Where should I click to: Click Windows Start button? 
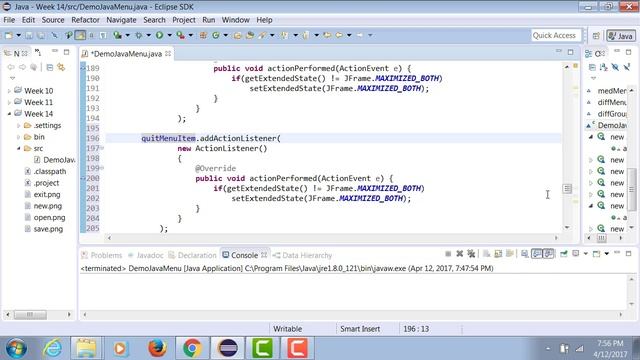pos(16,348)
